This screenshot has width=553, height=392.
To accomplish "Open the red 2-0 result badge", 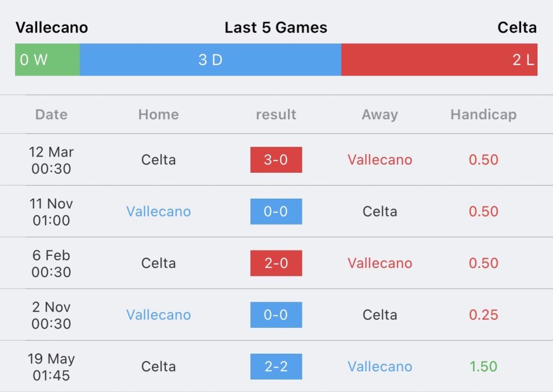I will pyautogui.click(x=276, y=263).
